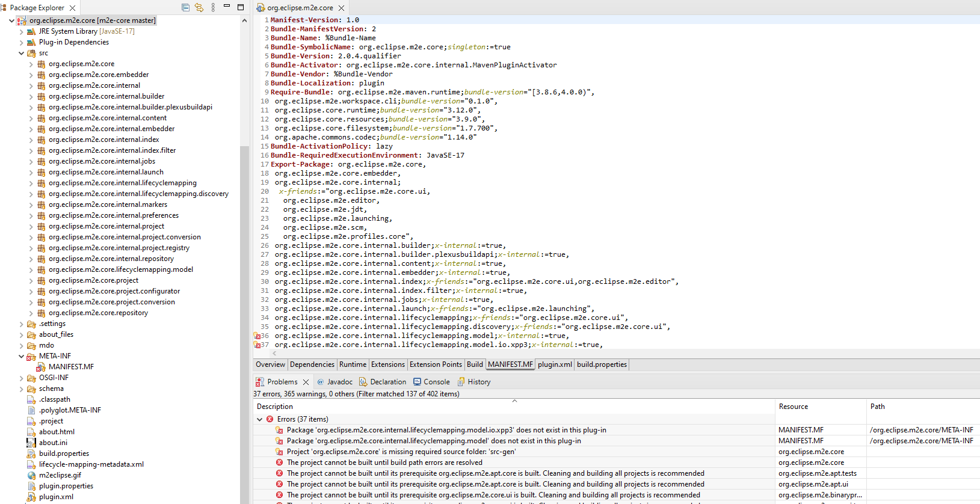Switch to the Dependencies tab

click(312, 364)
